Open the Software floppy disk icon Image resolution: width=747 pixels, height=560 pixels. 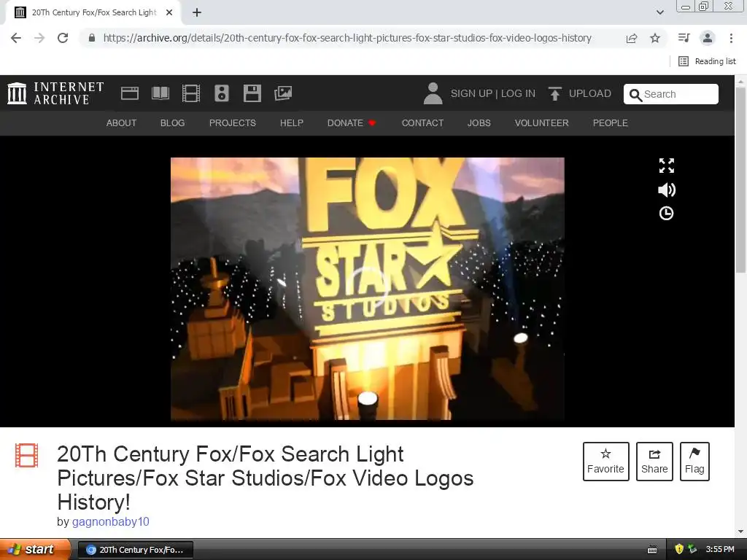click(252, 93)
